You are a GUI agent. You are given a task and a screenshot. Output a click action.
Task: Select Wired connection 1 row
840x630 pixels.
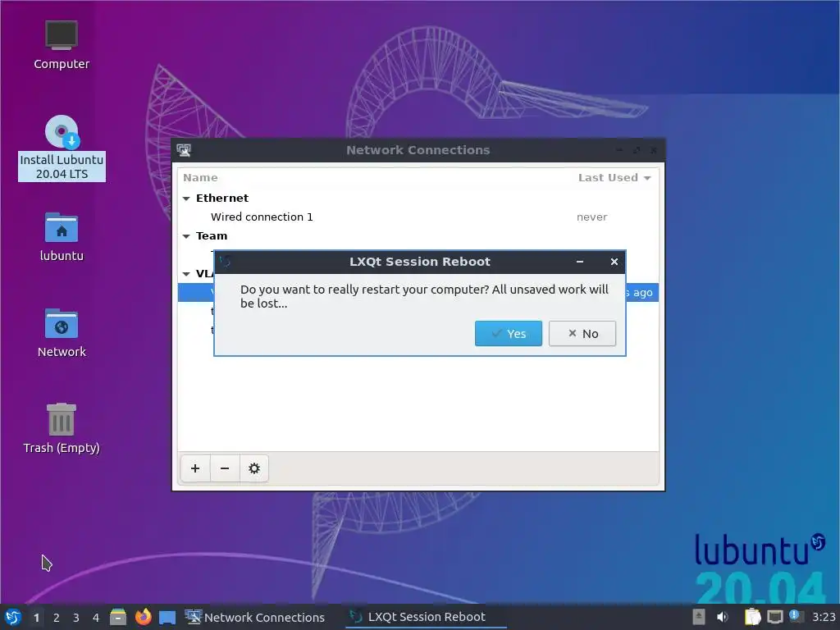click(x=418, y=217)
